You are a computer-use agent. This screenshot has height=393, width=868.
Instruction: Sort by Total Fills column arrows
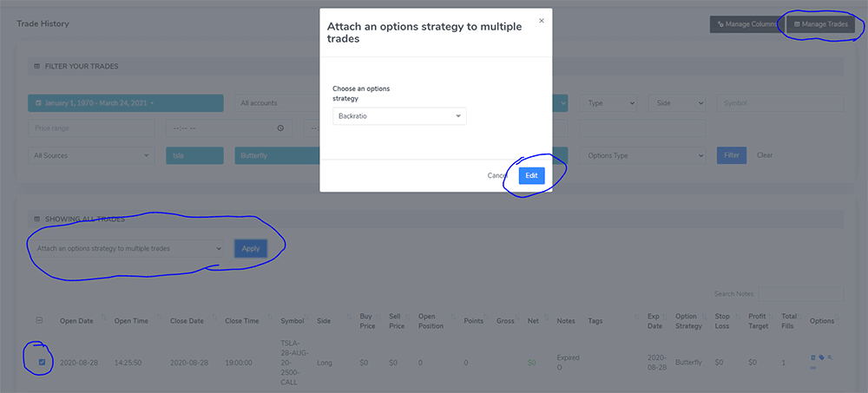click(800, 318)
